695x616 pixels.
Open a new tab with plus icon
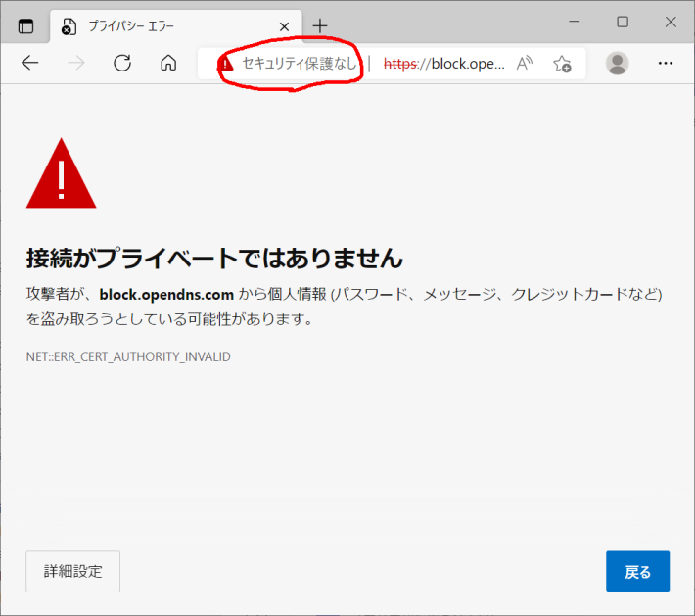coord(320,26)
